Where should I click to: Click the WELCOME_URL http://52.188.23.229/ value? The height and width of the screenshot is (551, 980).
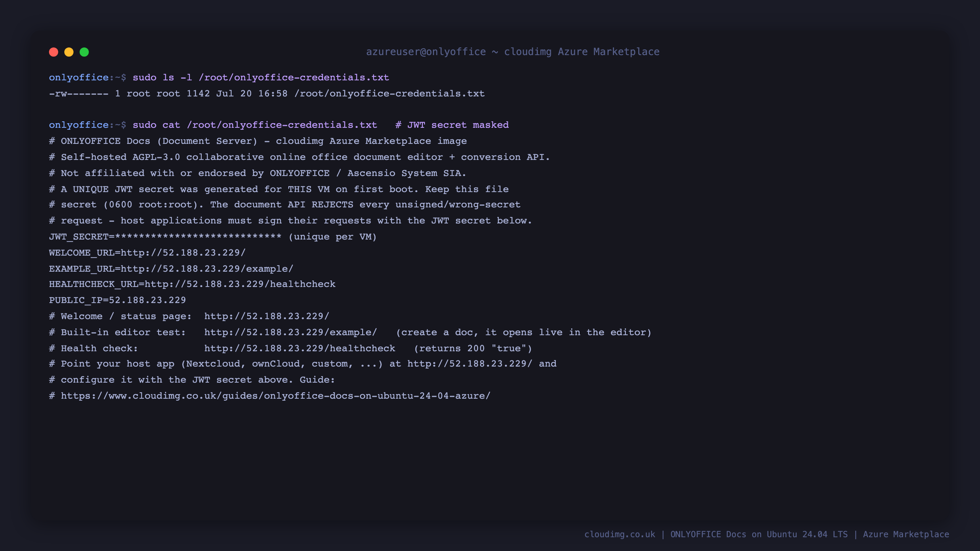183,253
